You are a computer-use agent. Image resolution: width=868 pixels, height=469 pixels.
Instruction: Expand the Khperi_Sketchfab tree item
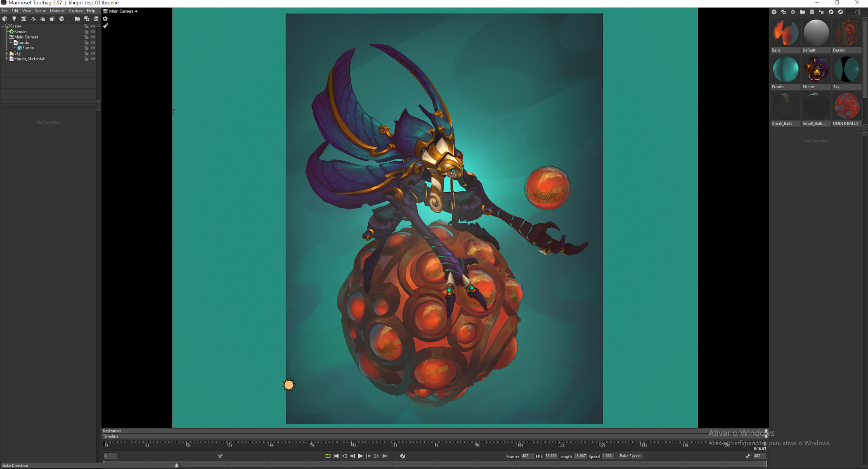coord(7,59)
